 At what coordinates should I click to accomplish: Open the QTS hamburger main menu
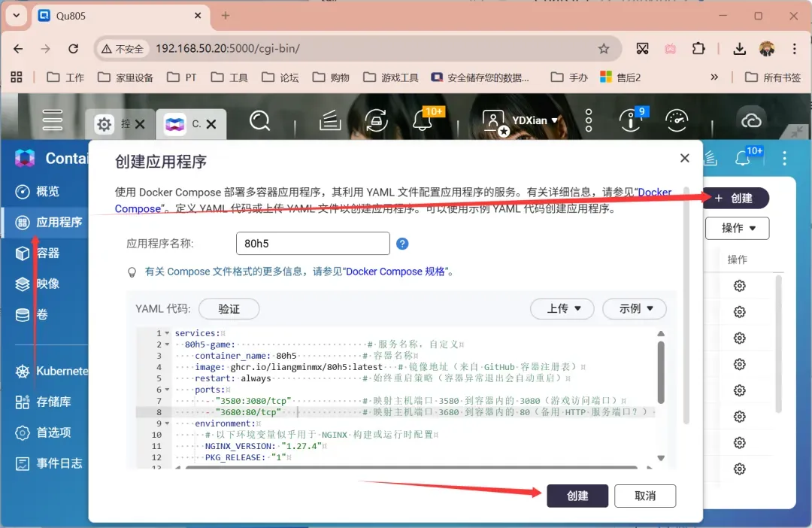53,120
